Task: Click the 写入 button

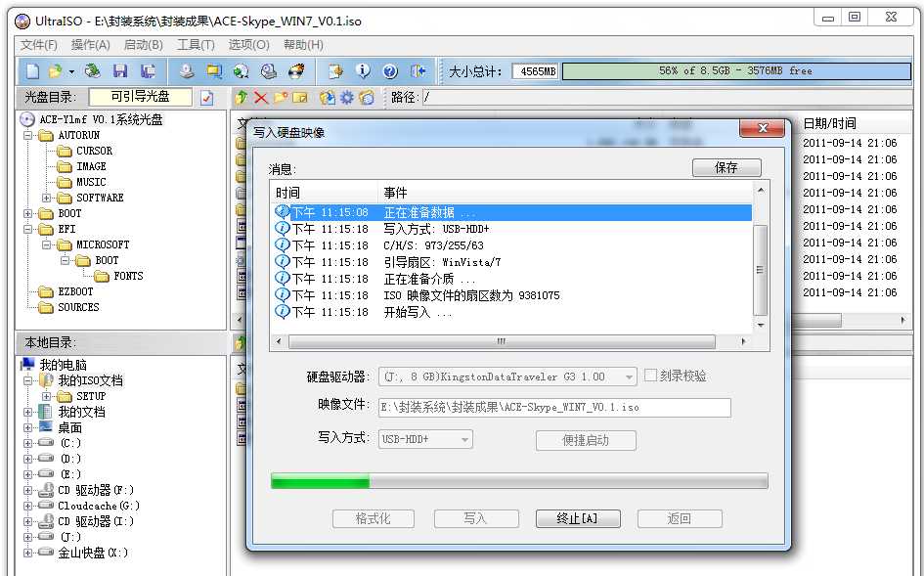Action: (475, 519)
